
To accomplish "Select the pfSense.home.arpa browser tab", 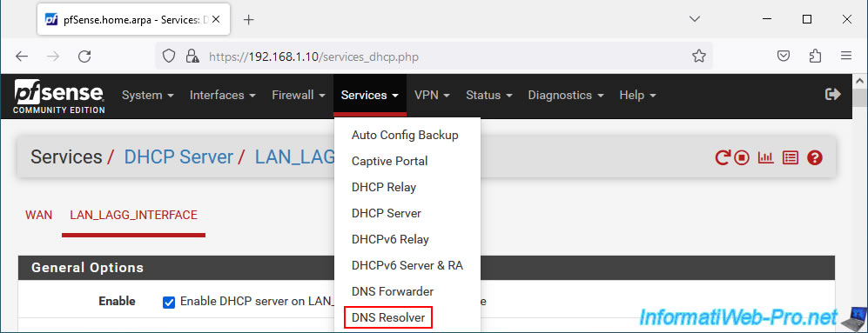I will point(132,19).
